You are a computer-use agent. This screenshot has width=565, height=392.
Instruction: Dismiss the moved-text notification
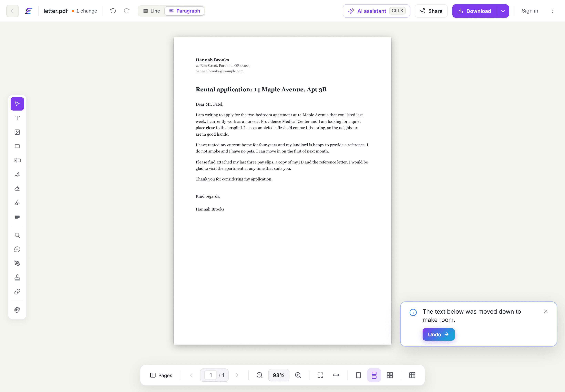(546, 311)
